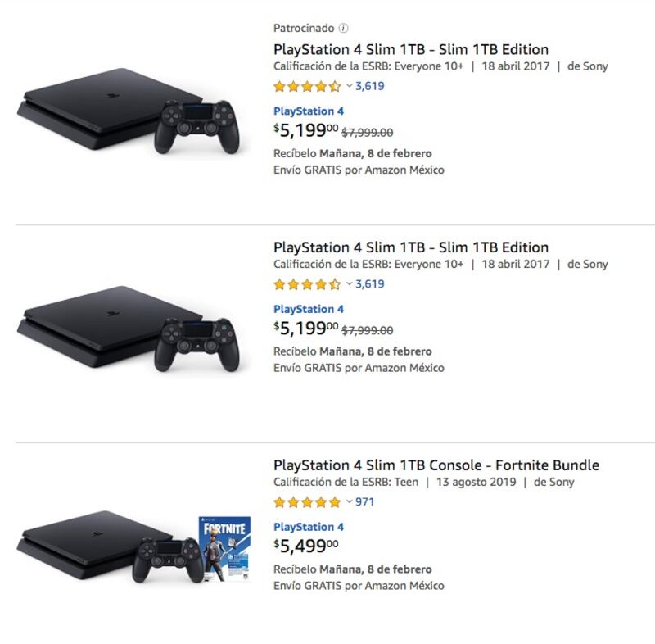Open the 3,619 reviews on sponsored listing
This screenshot has width=655, height=644.
coord(370,86)
